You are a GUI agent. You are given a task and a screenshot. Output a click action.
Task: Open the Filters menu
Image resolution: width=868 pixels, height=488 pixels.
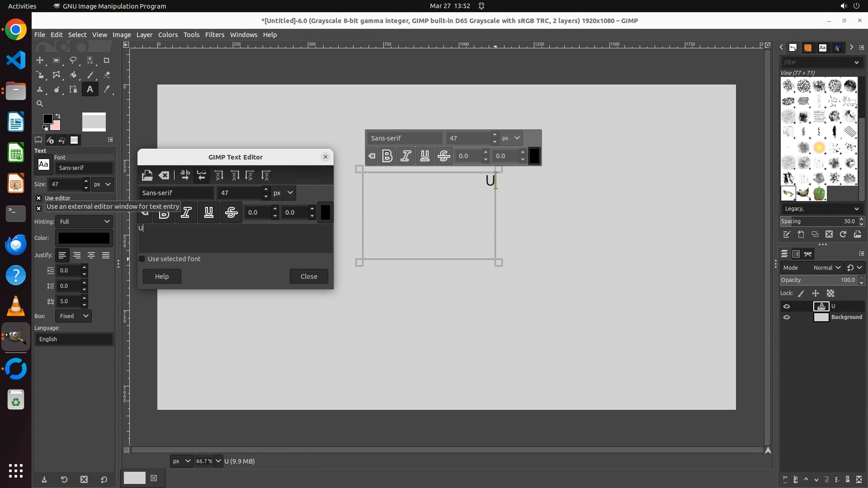pyautogui.click(x=214, y=35)
